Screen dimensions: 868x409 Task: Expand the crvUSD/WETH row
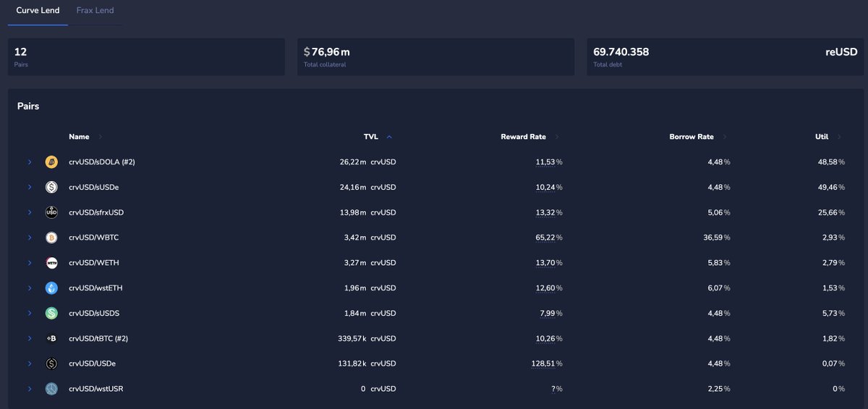30,263
